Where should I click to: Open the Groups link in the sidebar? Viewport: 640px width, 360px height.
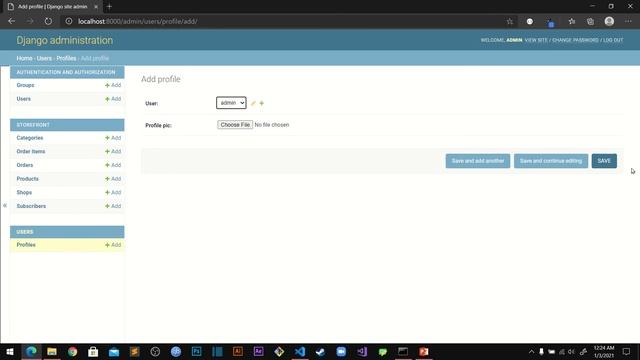(x=25, y=85)
